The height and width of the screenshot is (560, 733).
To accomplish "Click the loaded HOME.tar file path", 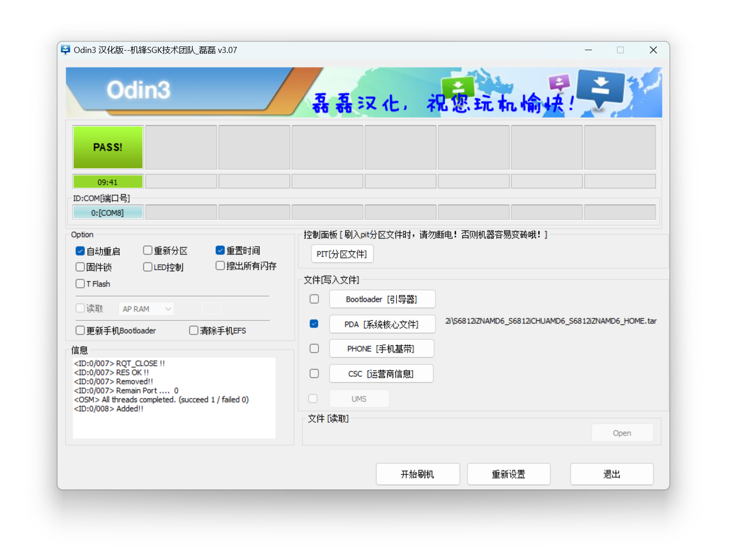I will [551, 321].
